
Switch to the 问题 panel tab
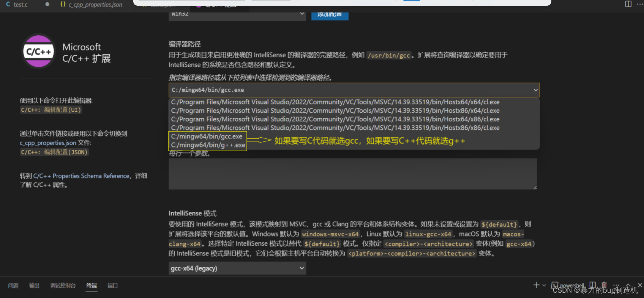[13, 285]
